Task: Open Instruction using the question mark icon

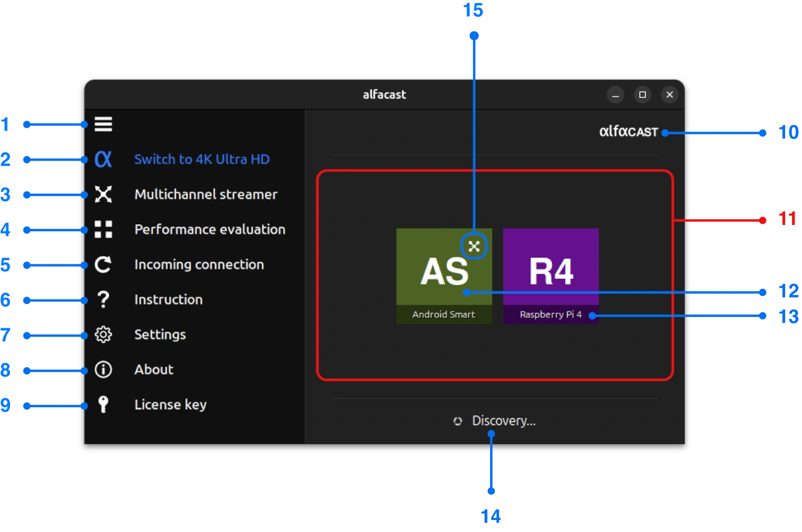Action: (103, 300)
